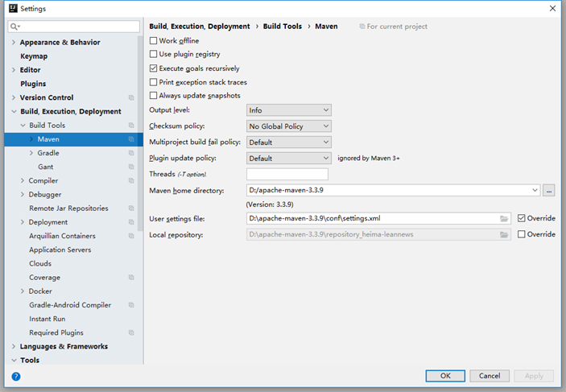
Task: Check Override for Local repository
Action: point(521,234)
